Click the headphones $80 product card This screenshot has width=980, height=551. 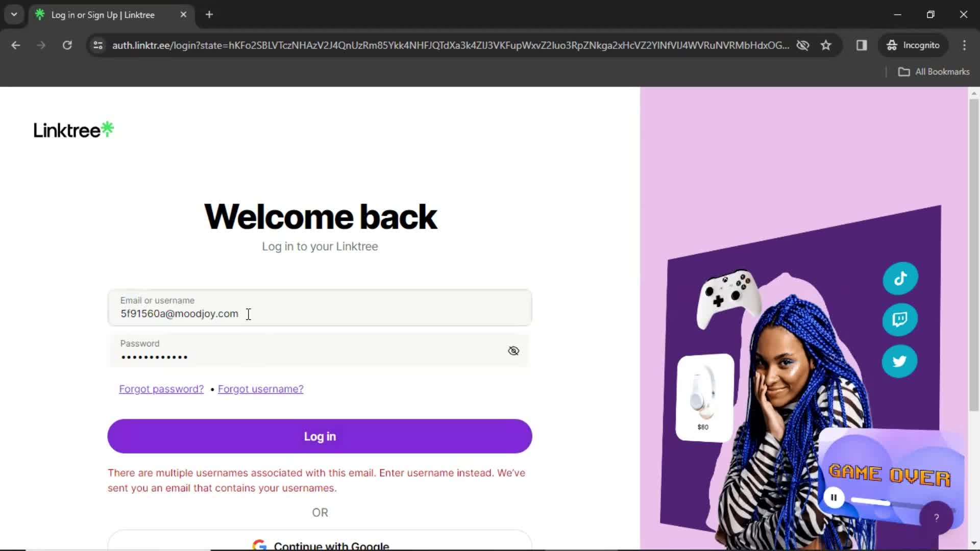[x=705, y=397]
